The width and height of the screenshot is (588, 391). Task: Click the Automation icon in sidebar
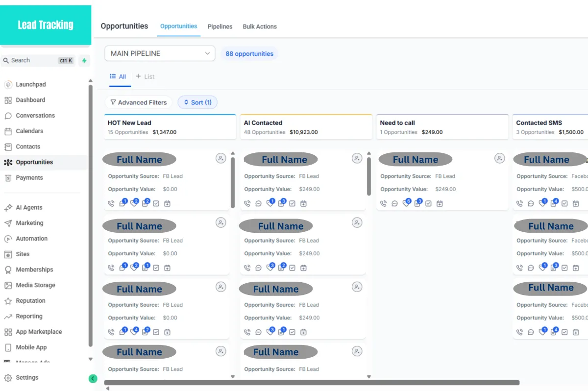[8, 239]
